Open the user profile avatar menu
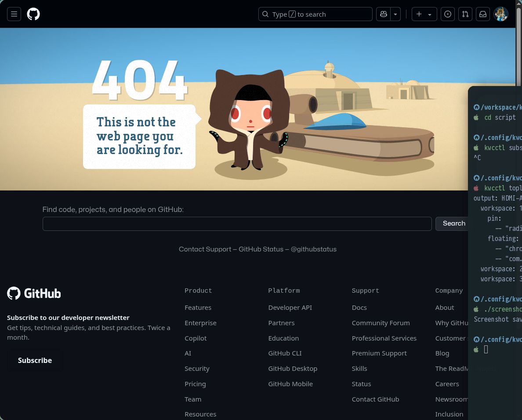 500,14
